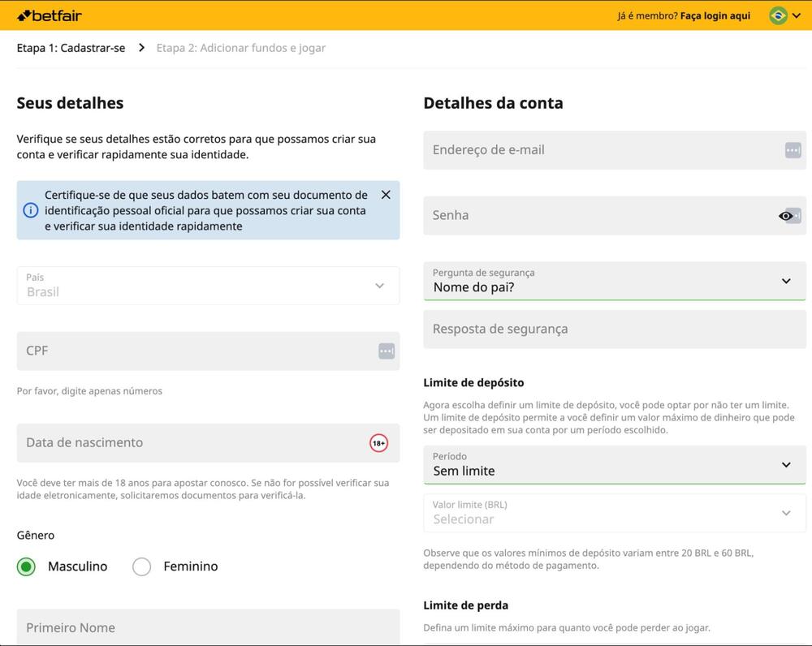Click the breadcrumb arrow between the two steps
The height and width of the screenshot is (646, 812).
pyautogui.click(x=141, y=48)
